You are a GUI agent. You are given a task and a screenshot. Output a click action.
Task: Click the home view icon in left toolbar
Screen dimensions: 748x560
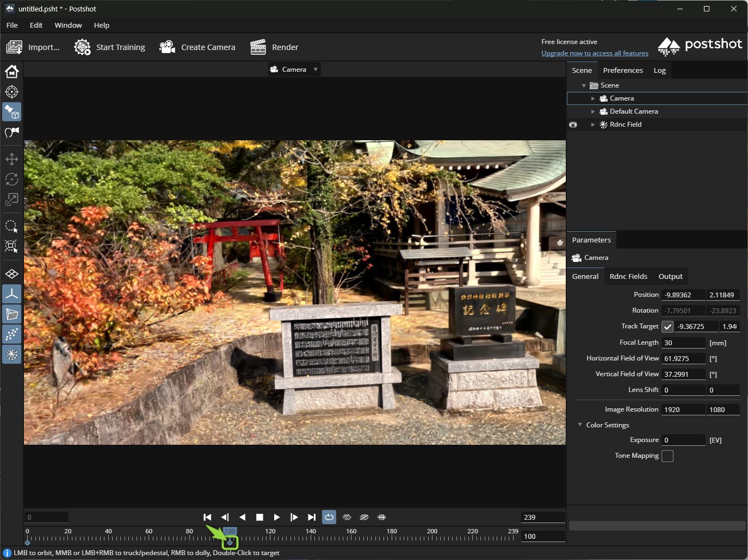11,72
